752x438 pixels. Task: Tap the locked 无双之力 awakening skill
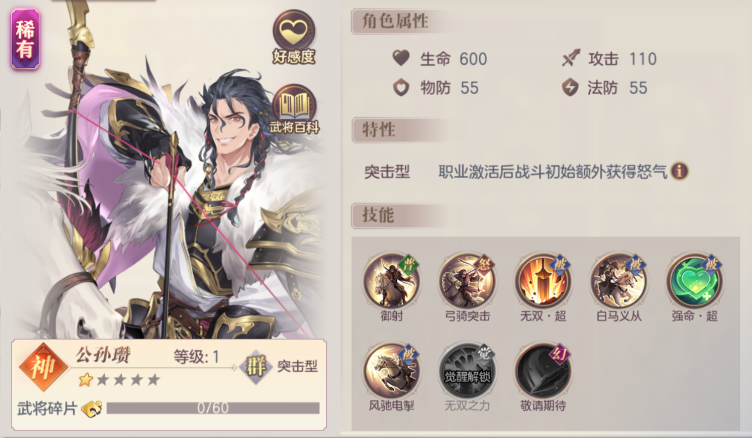pos(467,371)
